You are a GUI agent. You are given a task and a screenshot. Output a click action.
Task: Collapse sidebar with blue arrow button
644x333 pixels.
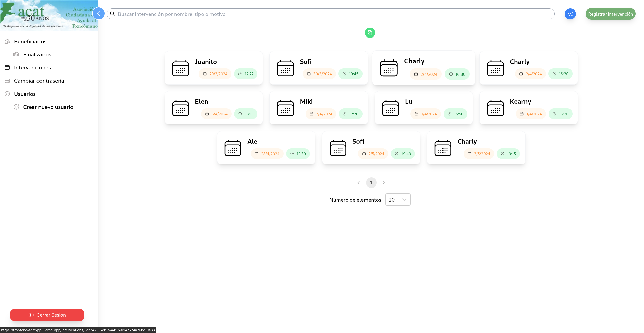(99, 14)
